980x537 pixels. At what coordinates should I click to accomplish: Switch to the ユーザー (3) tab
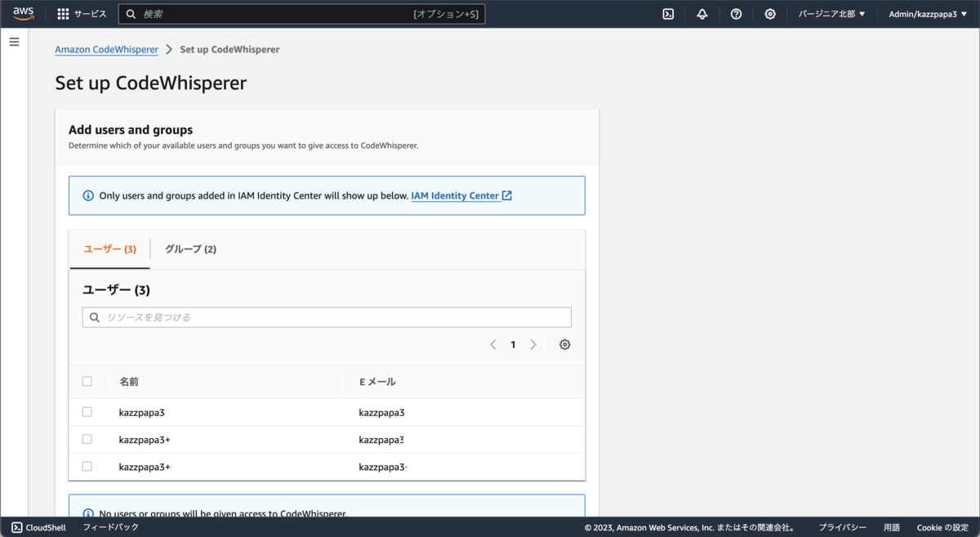pos(110,249)
